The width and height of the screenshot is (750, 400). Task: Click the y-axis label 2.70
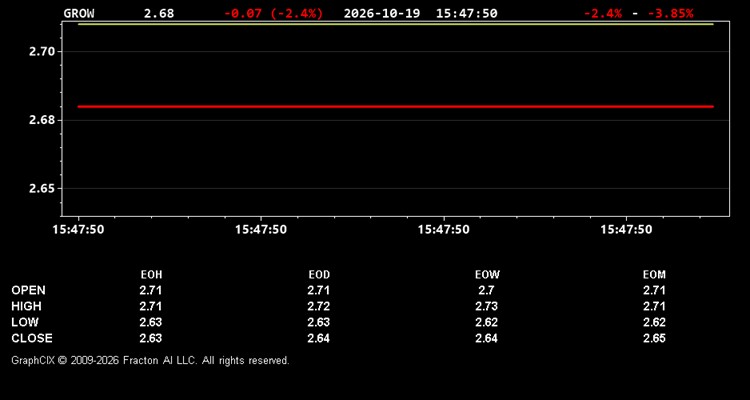point(42,52)
